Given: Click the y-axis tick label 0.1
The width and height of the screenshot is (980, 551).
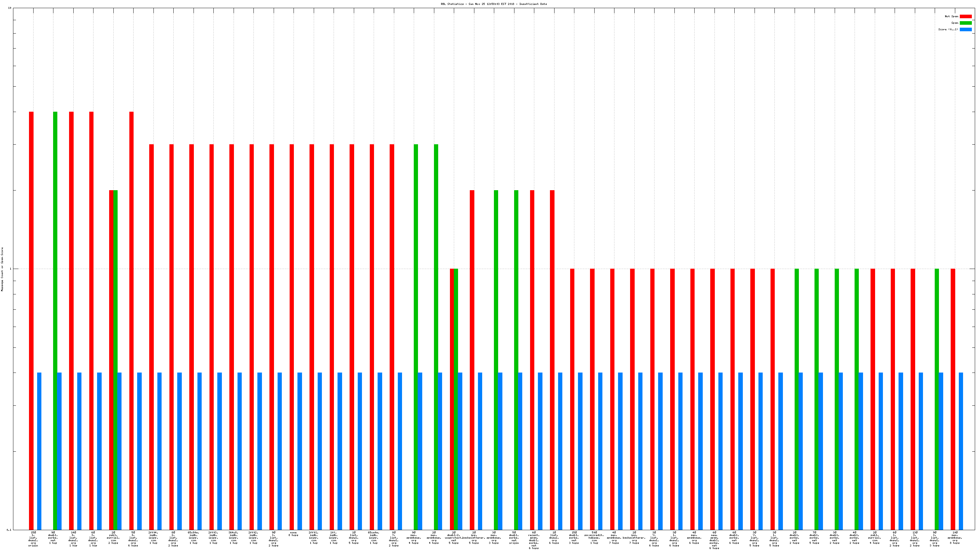Looking at the screenshot, I should tap(9, 530).
